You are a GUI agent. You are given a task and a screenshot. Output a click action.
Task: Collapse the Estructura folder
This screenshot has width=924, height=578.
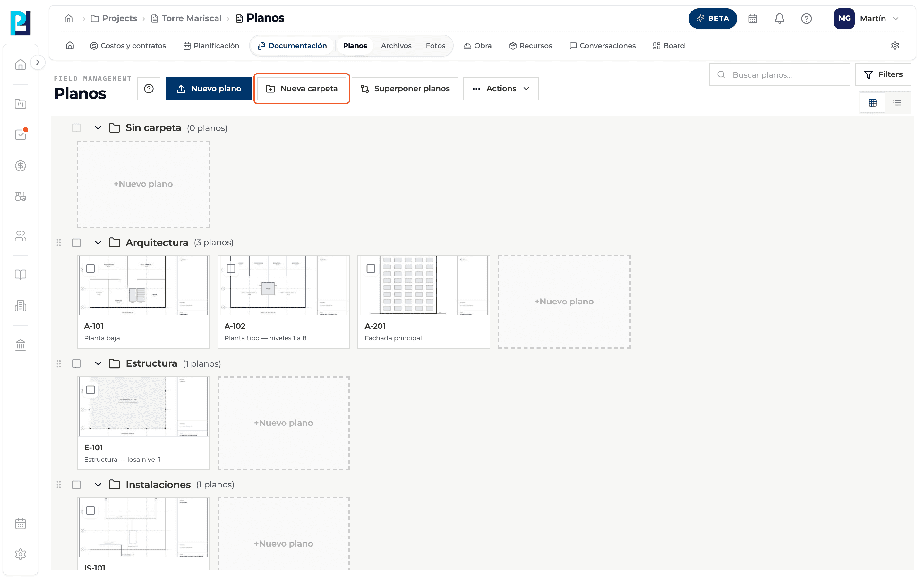coord(98,363)
